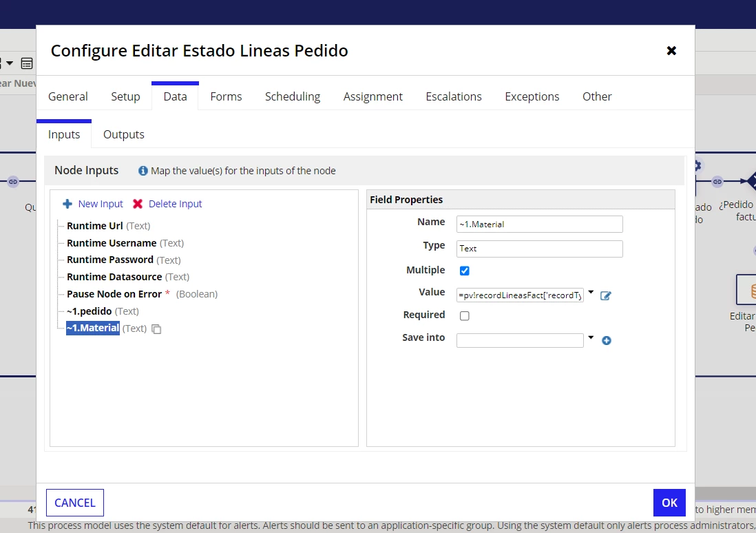Viewport: 756px width, 533px height.
Task: Open the Value dropdown arrow
Action: pyautogui.click(x=591, y=292)
